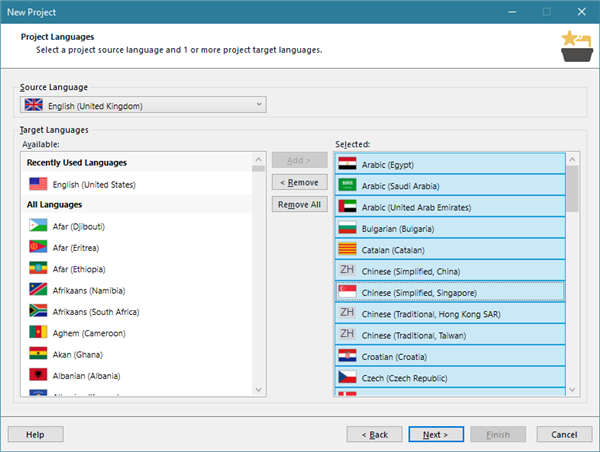This screenshot has height=452, width=600.
Task: Select Akan (Ghana) from Available languages
Action: coord(79,354)
